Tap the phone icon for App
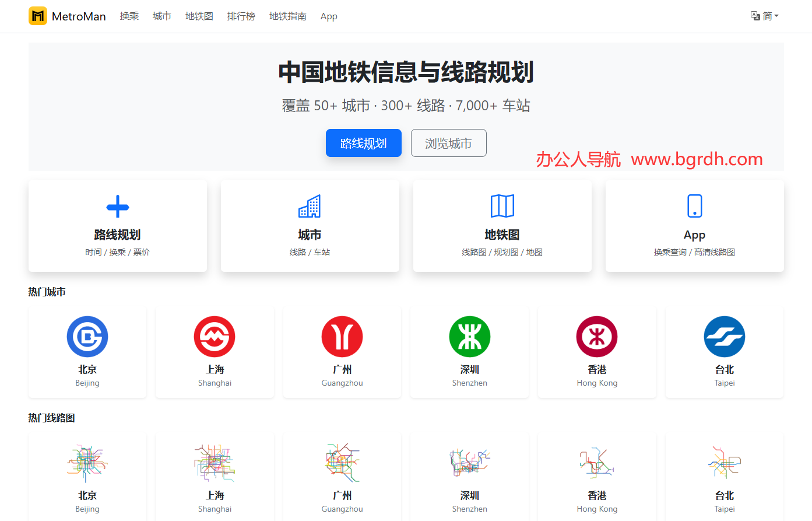 (694, 206)
